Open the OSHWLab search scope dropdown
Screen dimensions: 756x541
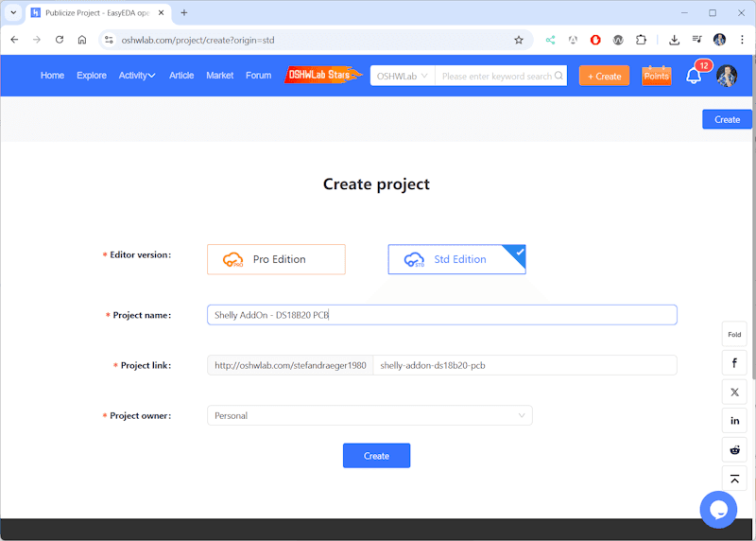tap(403, 76)
